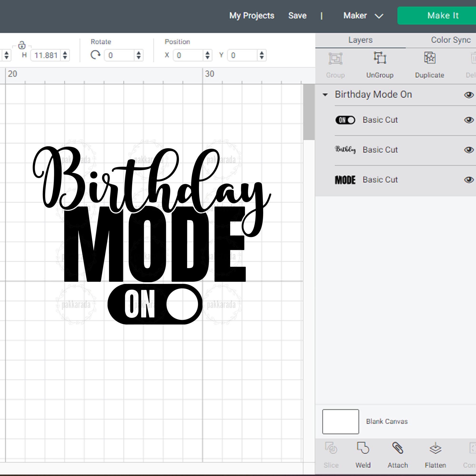
Task: Select the UnGroup icon
Action: click(380, 58)
